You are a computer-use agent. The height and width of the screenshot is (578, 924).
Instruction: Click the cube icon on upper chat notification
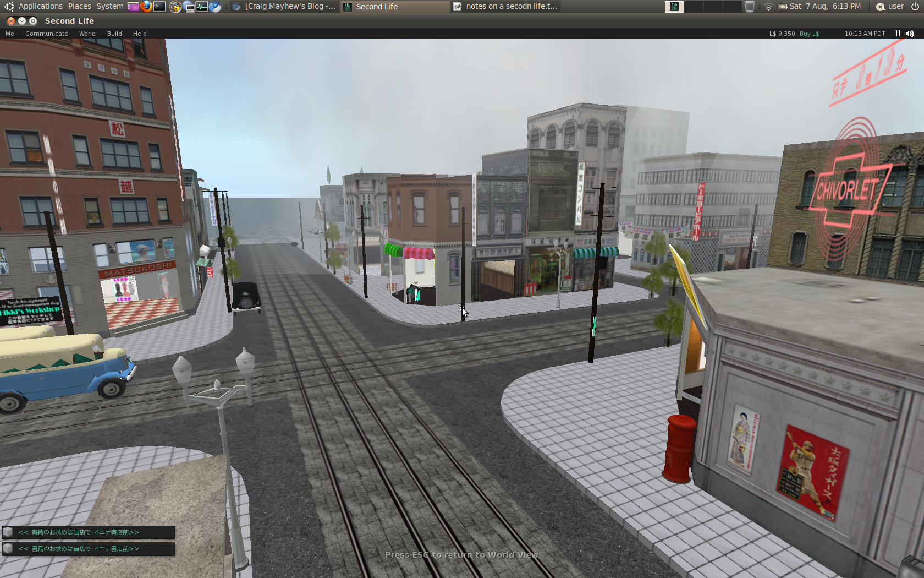coord(8,532)
